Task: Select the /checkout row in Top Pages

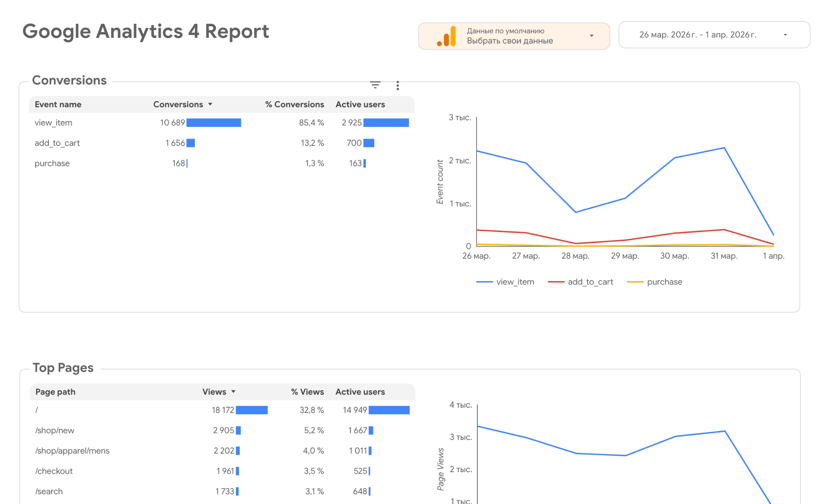Action: 54,471
